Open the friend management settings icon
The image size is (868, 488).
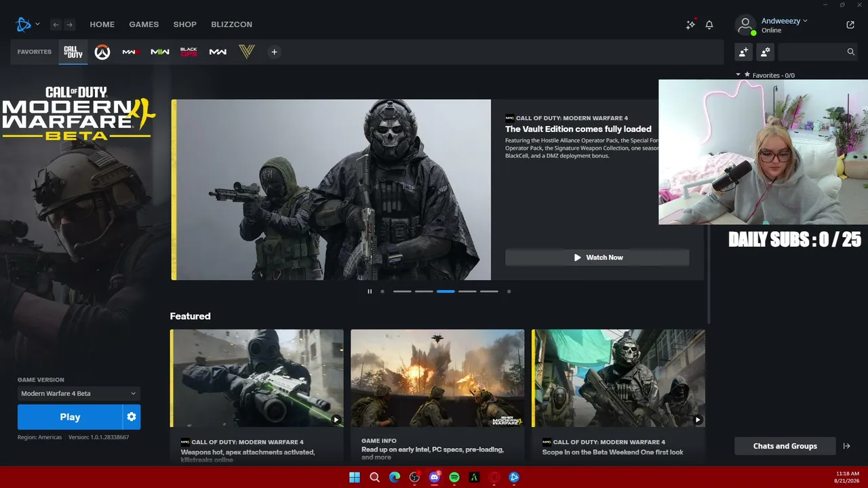pyautogui.click(x=766, y=52)
